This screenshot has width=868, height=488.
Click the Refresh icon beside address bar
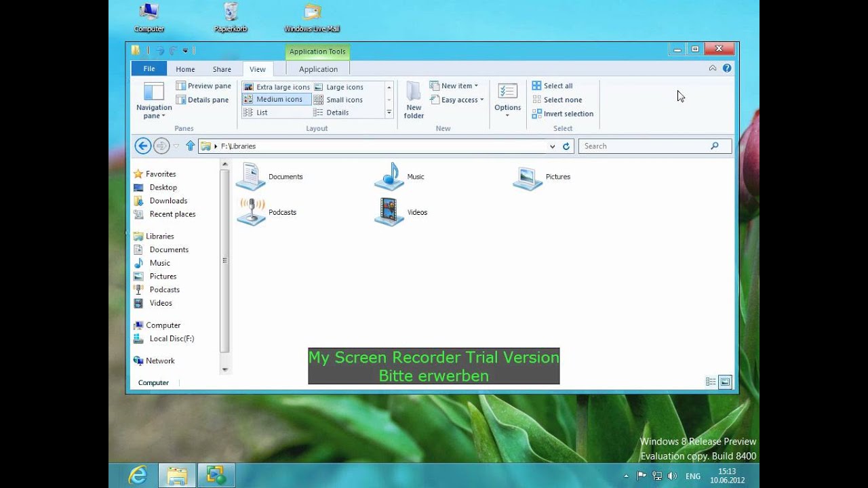point(566,146)
